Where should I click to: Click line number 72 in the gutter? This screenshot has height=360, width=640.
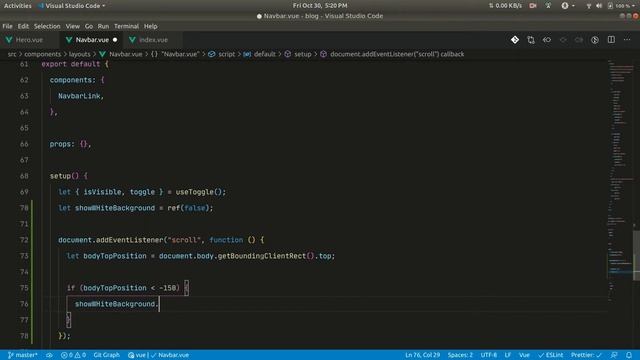(x=24, y=240)
